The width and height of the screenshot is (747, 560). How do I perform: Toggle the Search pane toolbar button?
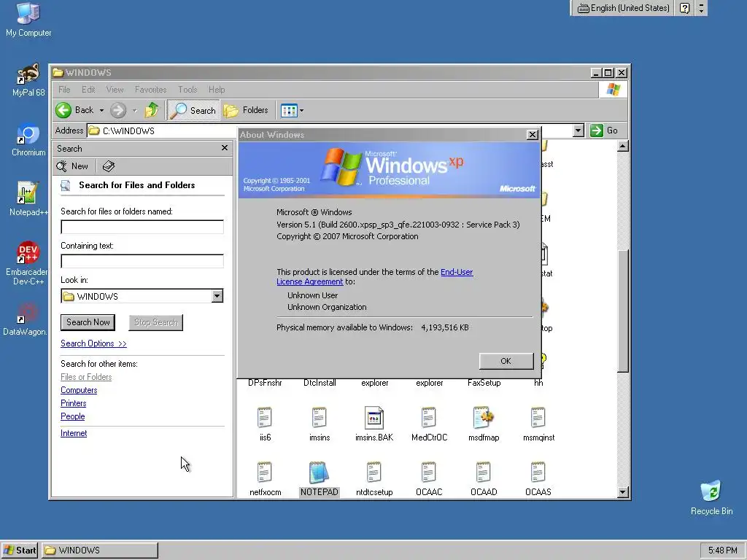pyautogui.click(x=193, y=110)
